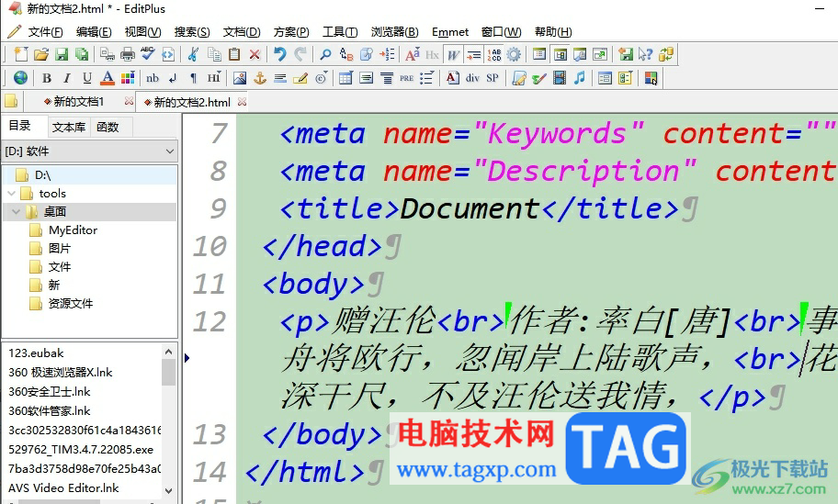Click the Print icon
Image resolution: width=838 pixels, height=504 pixels.
point(127,54)
